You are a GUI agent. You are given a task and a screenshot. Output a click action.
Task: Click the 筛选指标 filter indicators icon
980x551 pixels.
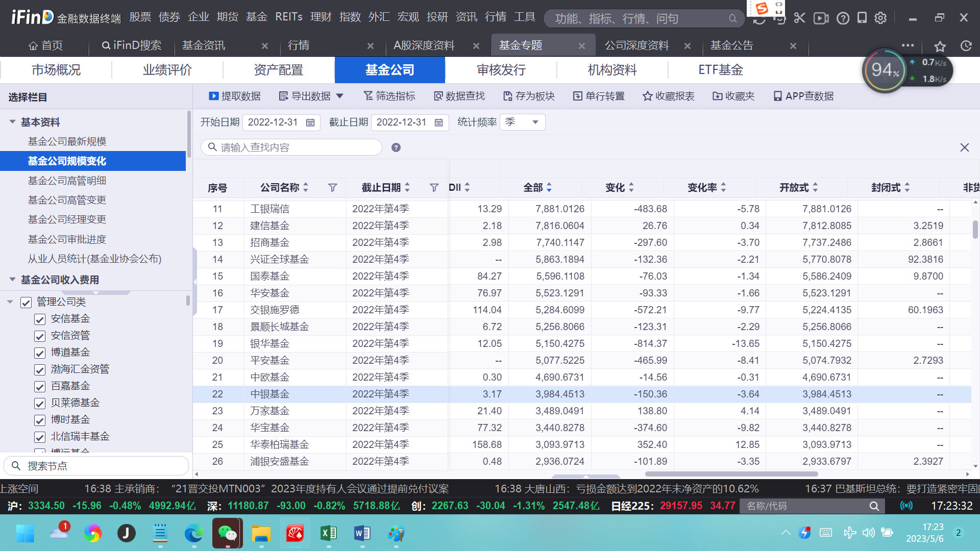(368, 96)
